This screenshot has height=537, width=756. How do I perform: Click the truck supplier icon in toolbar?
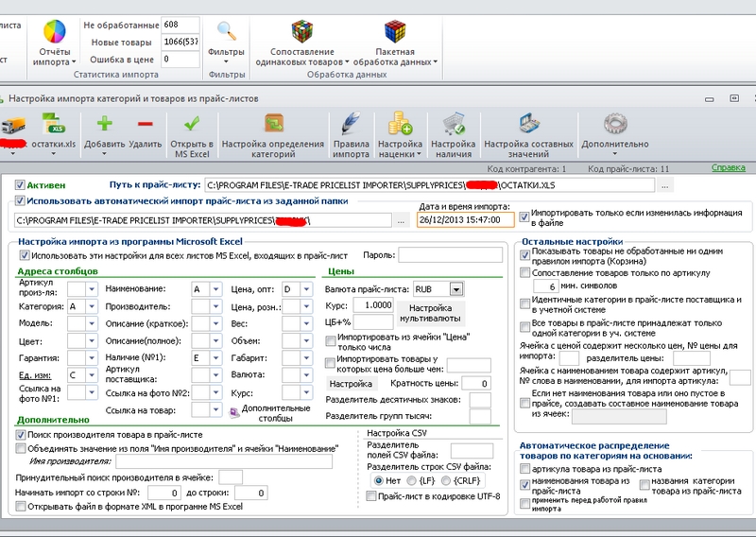pyautogui.click(x=13, y=126)
